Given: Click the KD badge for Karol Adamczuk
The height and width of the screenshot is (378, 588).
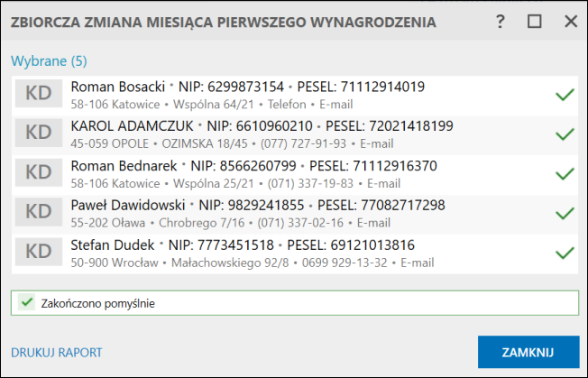Looking at the screenshot, I should (x=39, y=134).
